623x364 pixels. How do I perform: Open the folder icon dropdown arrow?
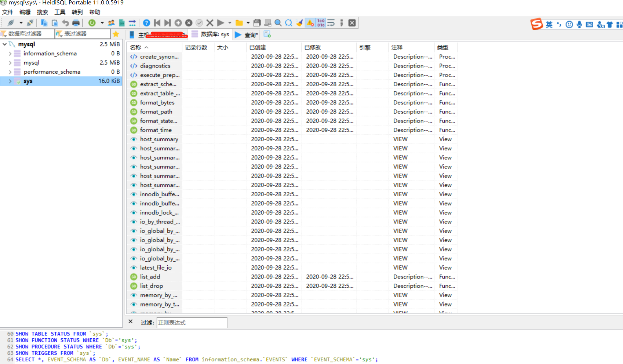pyautogui.click(x=248, y=23)
